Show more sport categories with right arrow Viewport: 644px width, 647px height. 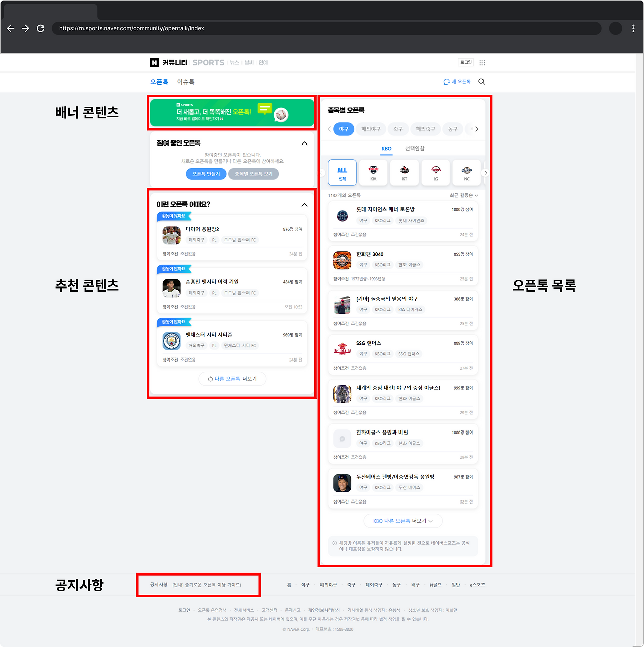[477, 129]
